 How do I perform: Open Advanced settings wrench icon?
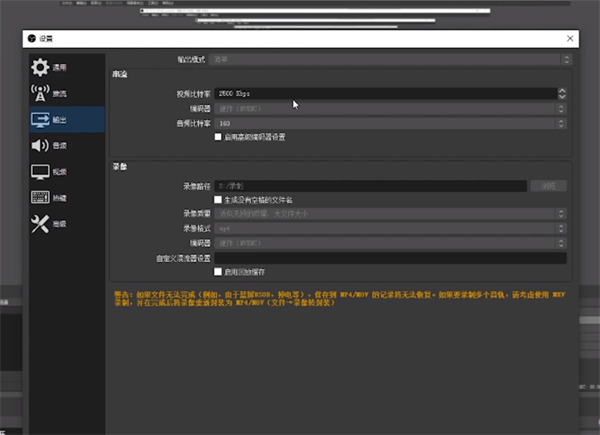[40, 224]
